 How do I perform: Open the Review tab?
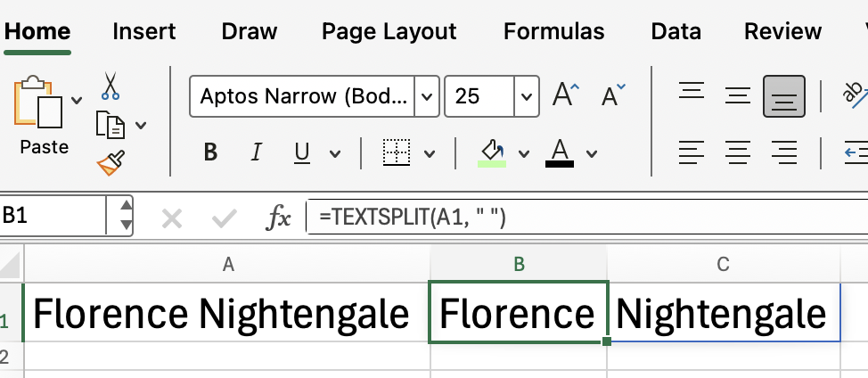pyautogui.click(x=782, y=31)
